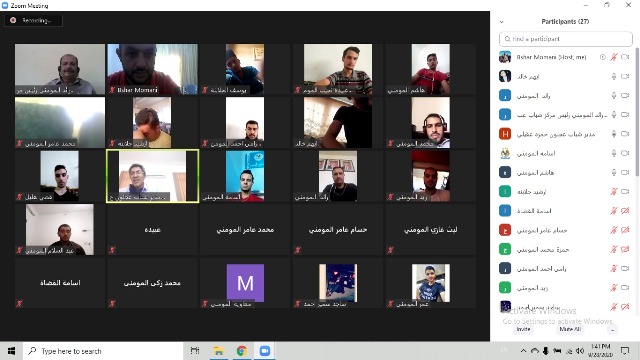Toggle Bsher Momani camera icon in list
This screenshot has width=640, height=360.
point(625,57)
